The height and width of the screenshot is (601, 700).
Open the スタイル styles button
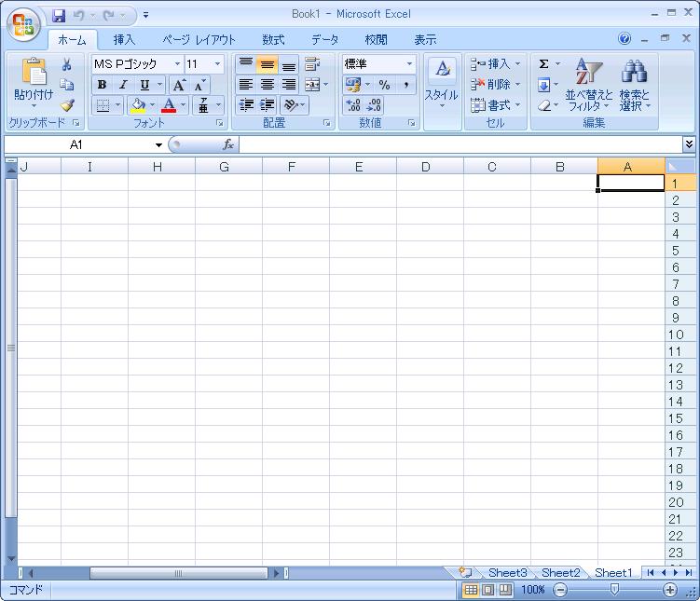442,84
